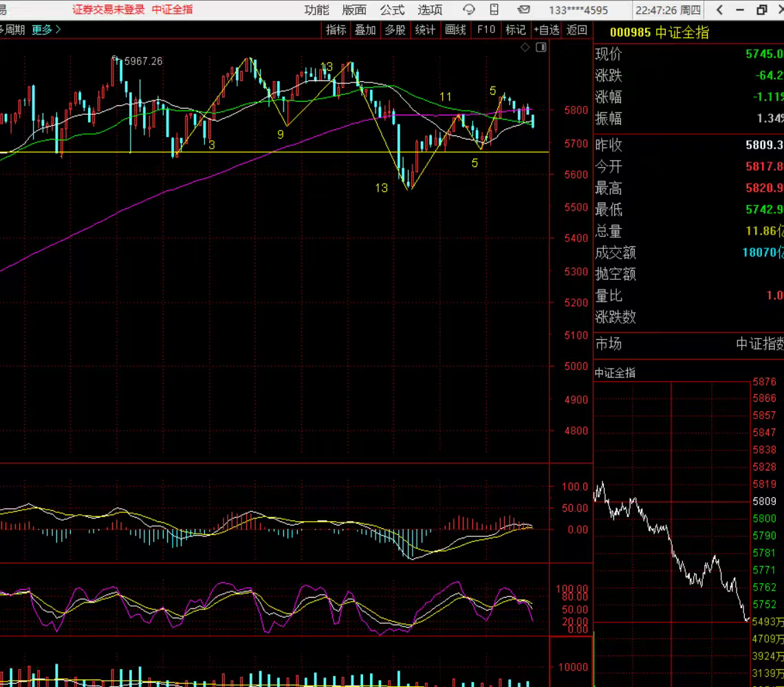This screenshot has height=687, width=784.
Task: Toggle the side panel layout icon
Action: point(541,47)
